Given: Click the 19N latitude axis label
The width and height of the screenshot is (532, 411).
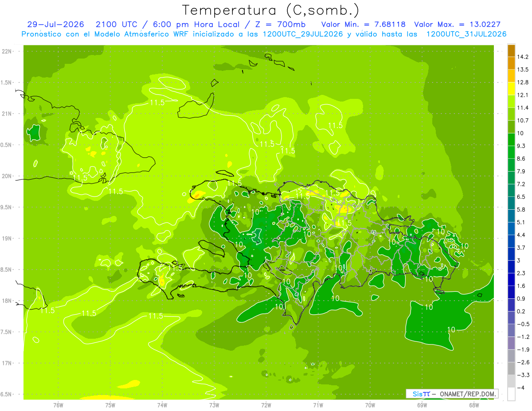Looking at the screenshot, I should point(8,239).
